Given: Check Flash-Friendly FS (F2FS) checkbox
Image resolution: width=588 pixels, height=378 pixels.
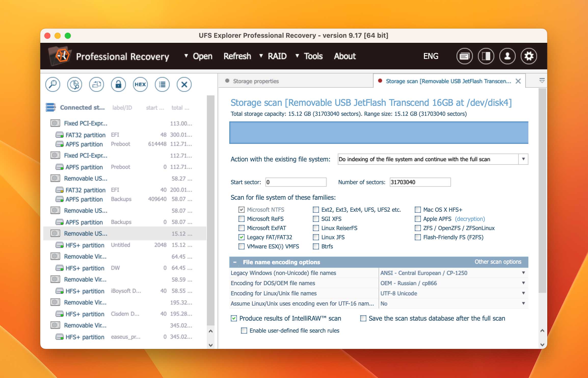Looking at the screenshot, I should (418, 237).
